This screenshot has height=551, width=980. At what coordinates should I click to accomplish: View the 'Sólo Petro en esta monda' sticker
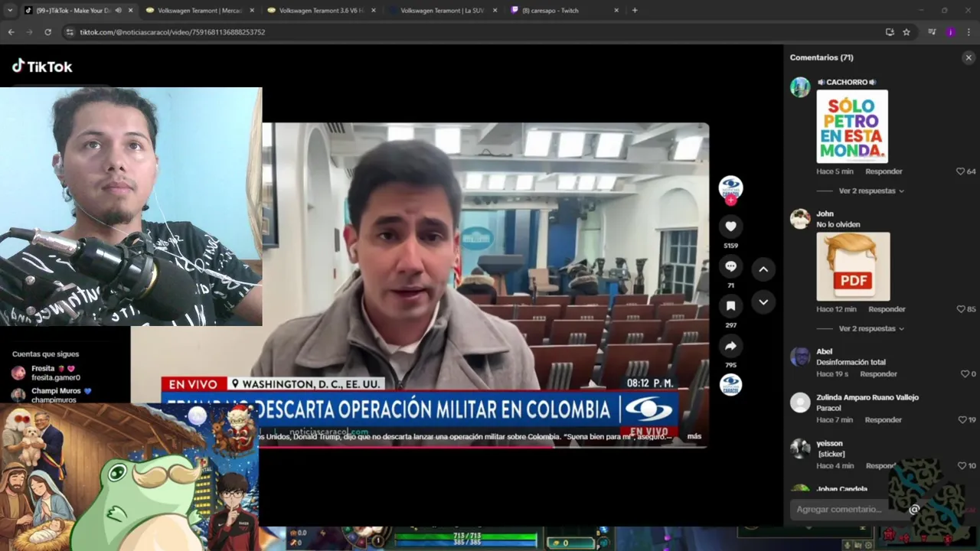coord(852,126)
